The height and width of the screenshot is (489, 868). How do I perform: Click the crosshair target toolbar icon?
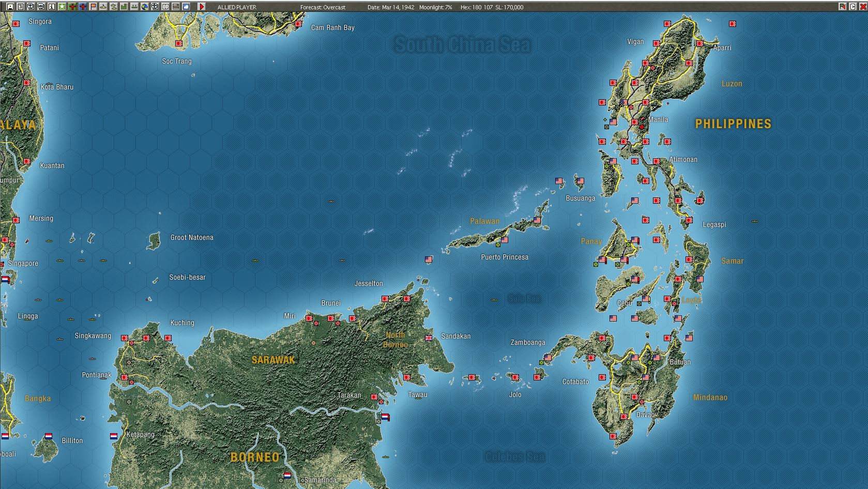point(155,7)
